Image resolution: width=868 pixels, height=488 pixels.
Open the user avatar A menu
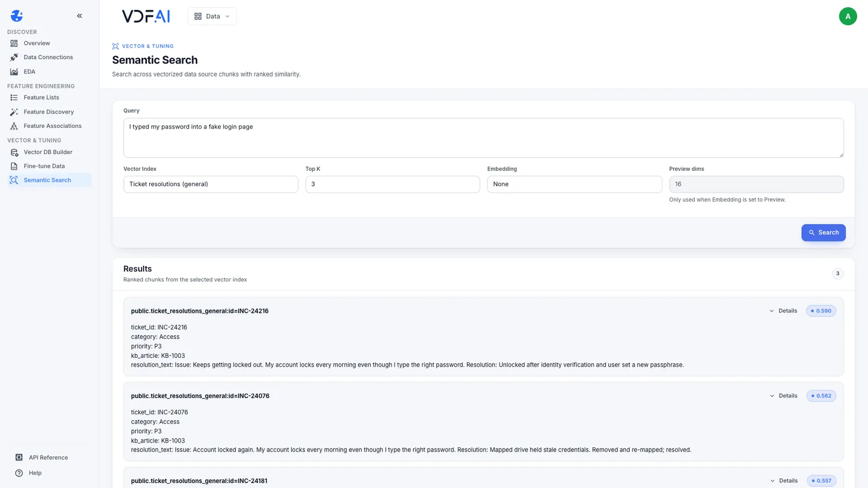coord(848,16)
